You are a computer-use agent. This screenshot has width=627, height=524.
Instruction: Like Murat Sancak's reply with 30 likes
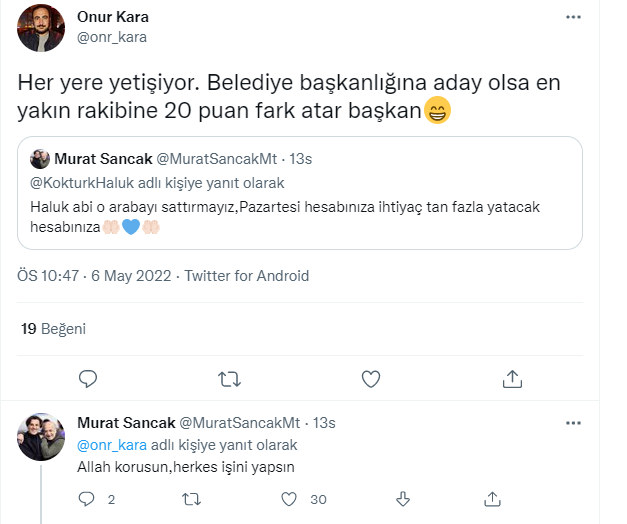pos(290,498)
